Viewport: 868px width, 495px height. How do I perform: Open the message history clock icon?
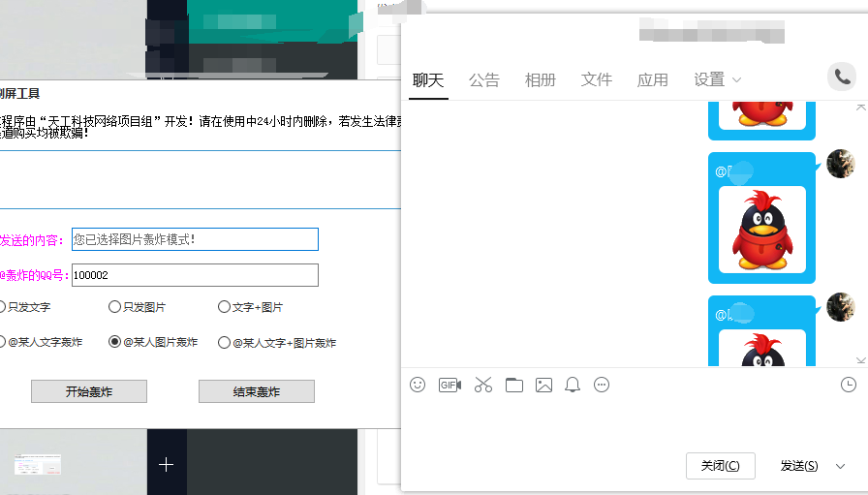click(x=848, y=385)
